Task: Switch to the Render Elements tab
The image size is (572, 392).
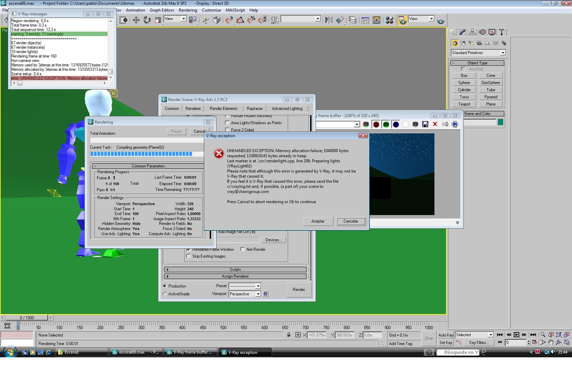Action: coord(223,109)
